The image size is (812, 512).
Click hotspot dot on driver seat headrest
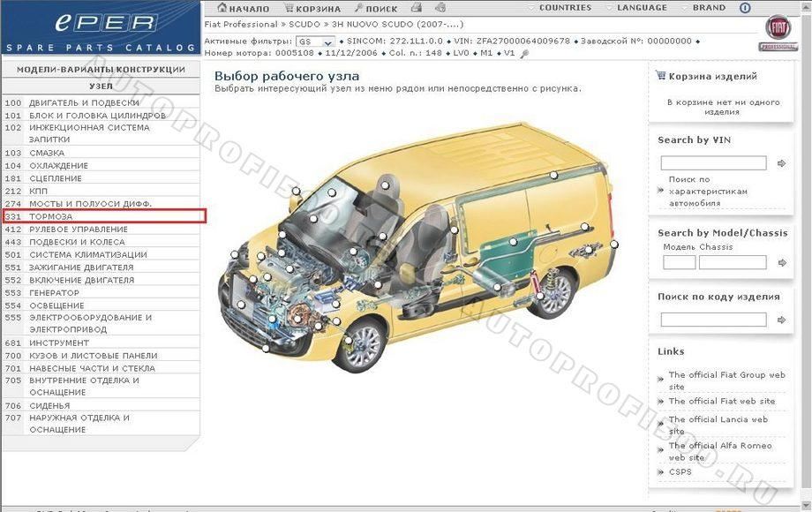click(385, 184)
